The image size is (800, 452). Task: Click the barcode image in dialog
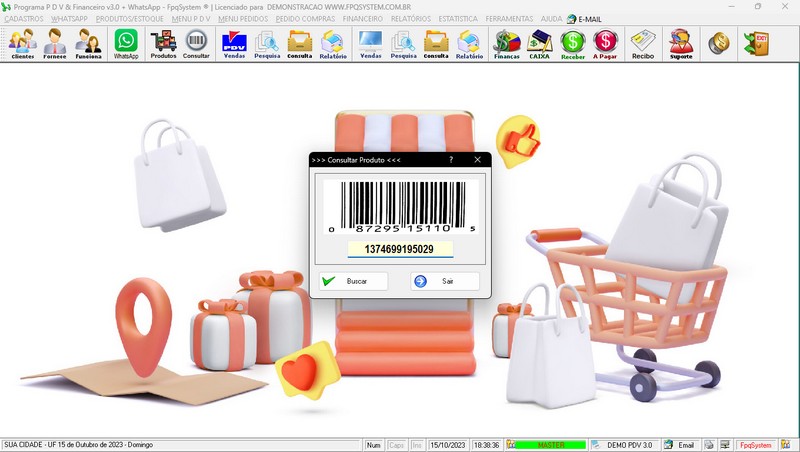401,207
